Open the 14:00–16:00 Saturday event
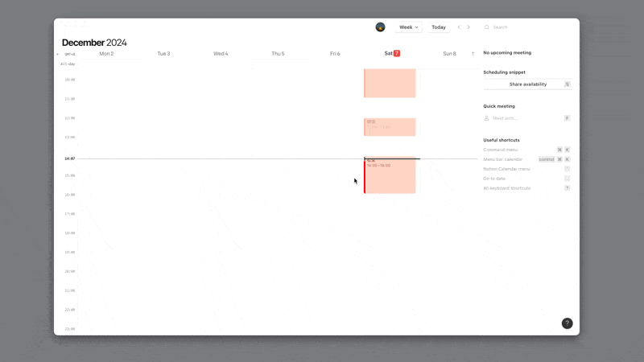The height and width of the screenshot is (362, 644). click(x=390, y=175)
